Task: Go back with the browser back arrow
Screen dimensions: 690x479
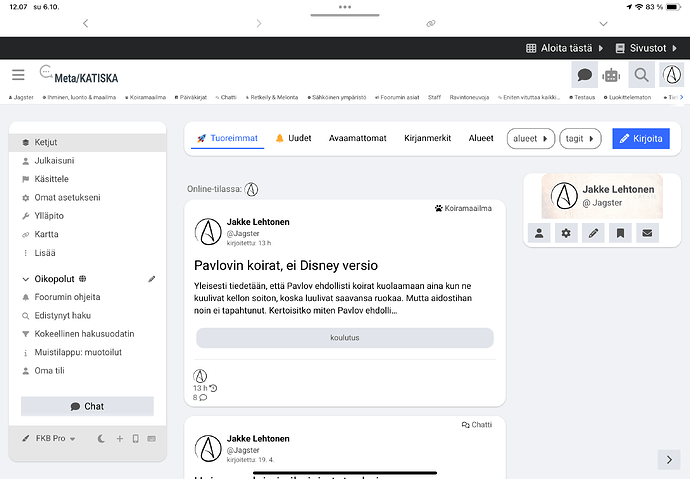Action: (85, 23)
